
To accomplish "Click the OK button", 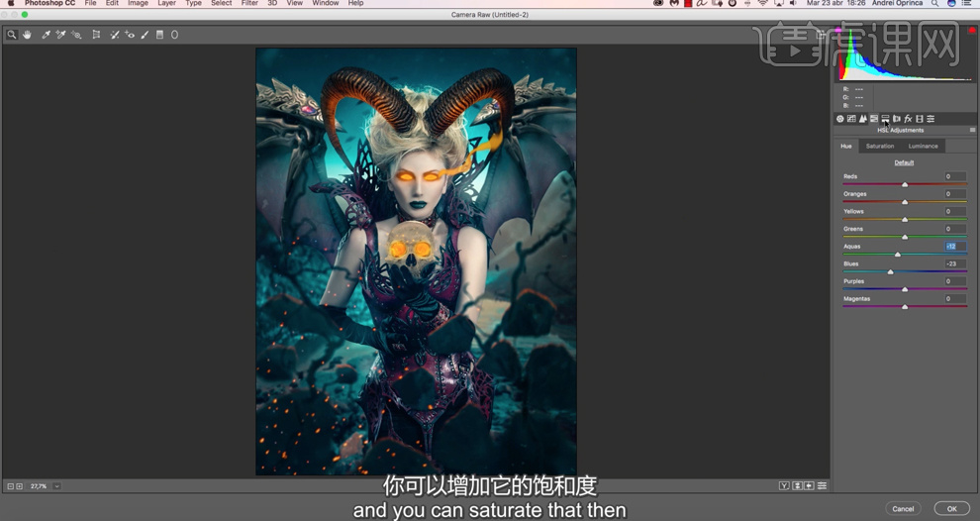I will point(952,508).
